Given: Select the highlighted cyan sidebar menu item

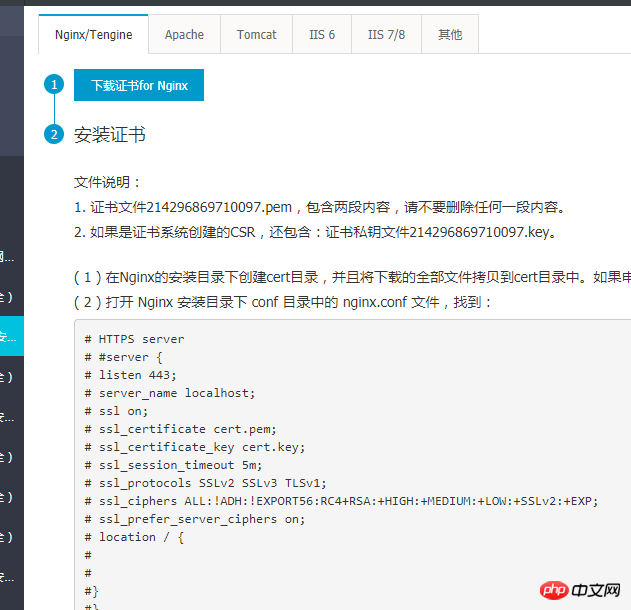Looking at the screenshot, I should coord(12,336).
